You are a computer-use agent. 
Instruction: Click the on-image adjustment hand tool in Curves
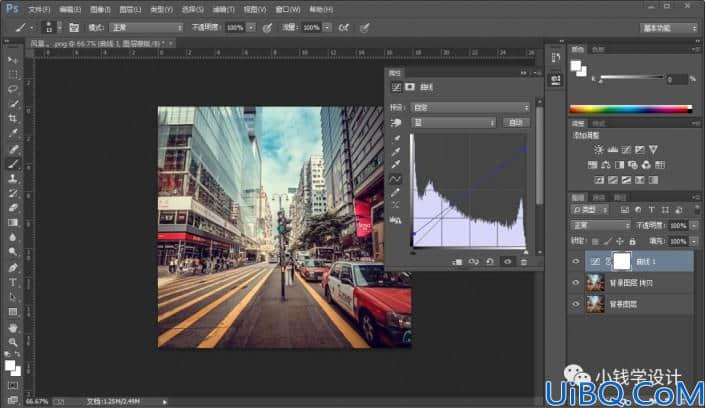point(396,122)
